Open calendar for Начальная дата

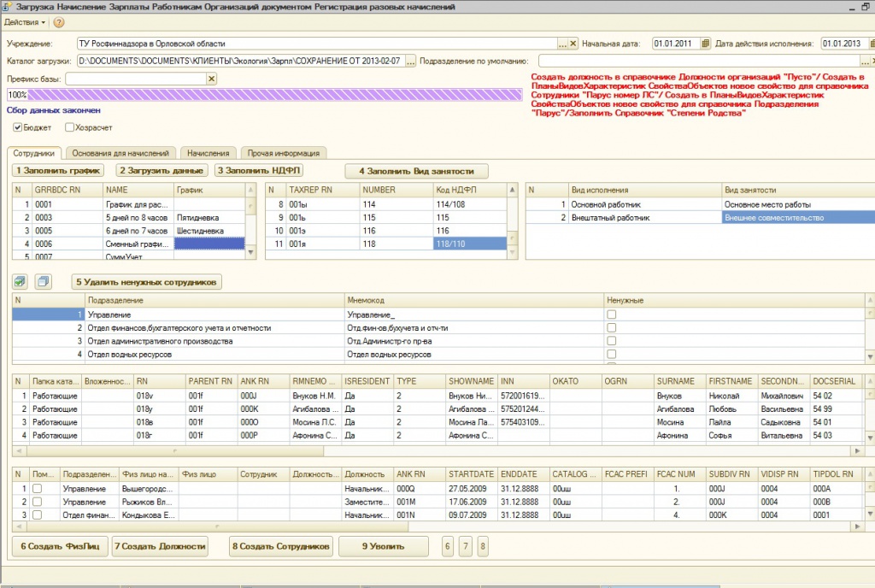(705, 44)
